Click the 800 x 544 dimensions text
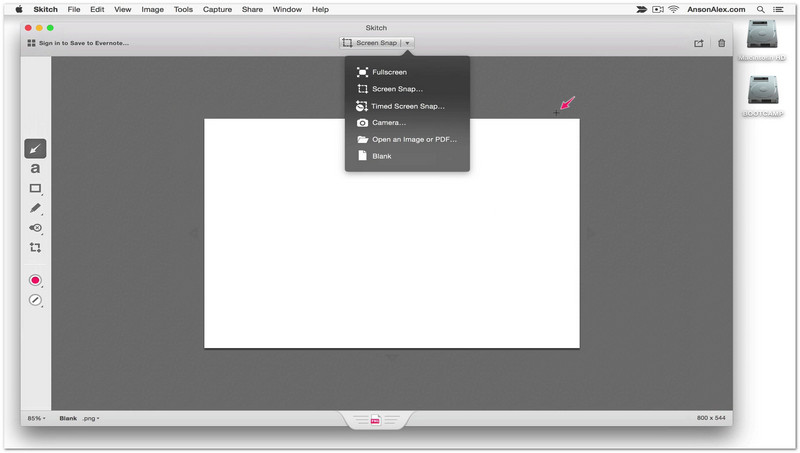800x453 pixels. click(711, 418)
